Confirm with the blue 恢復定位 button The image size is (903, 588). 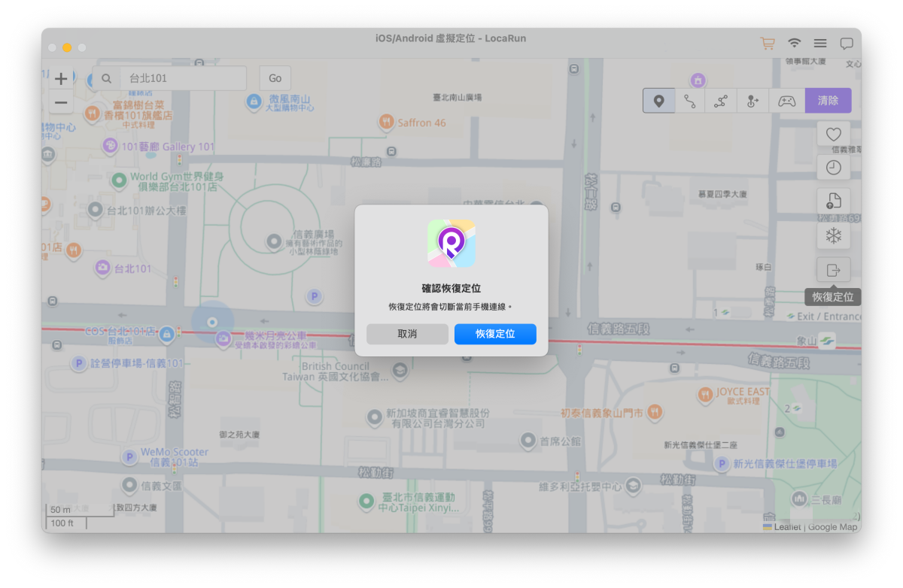495,334
